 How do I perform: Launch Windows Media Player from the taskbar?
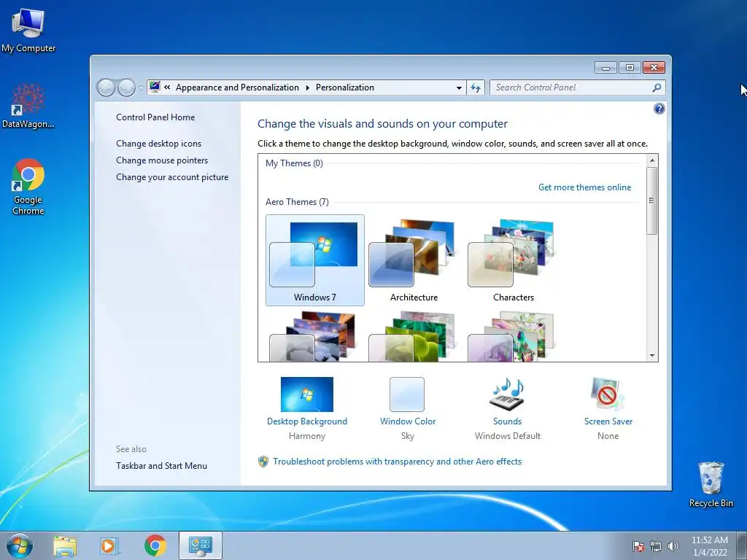(109, 545)
